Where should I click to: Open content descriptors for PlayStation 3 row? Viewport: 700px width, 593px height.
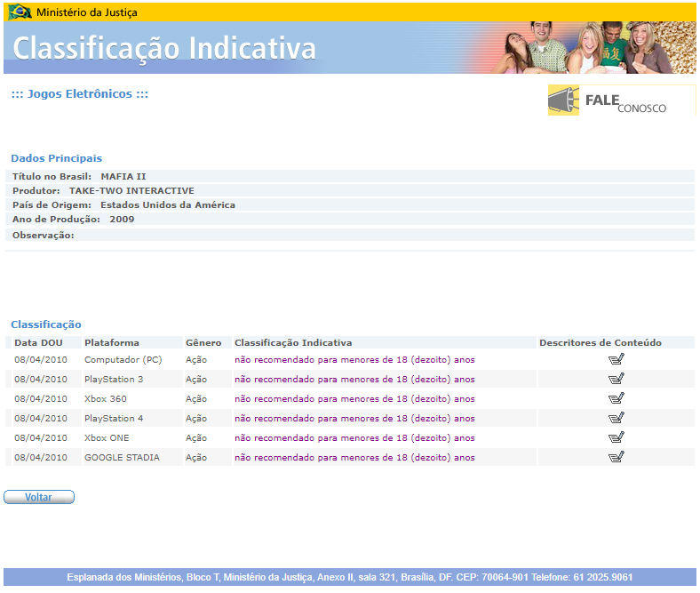[x=616, y=379]
